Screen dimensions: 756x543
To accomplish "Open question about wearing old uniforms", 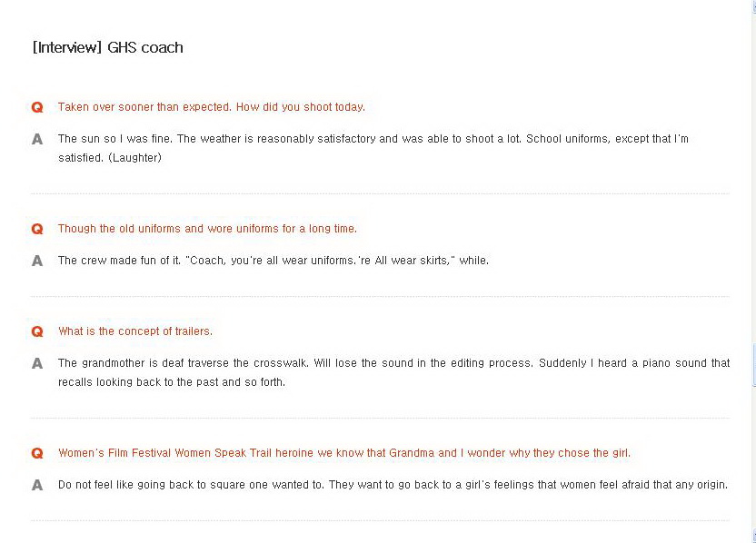I will tap(207, 229).
